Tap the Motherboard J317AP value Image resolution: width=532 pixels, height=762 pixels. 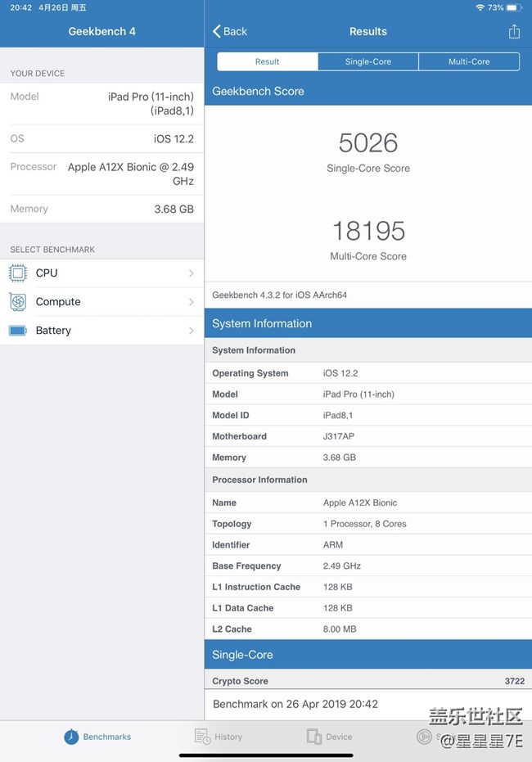coord(339,436)
